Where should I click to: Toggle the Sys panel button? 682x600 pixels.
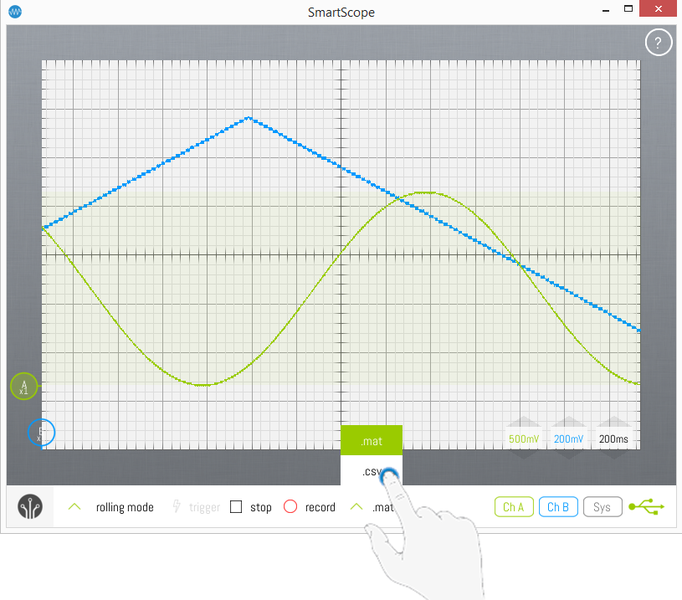click(602, 507)
